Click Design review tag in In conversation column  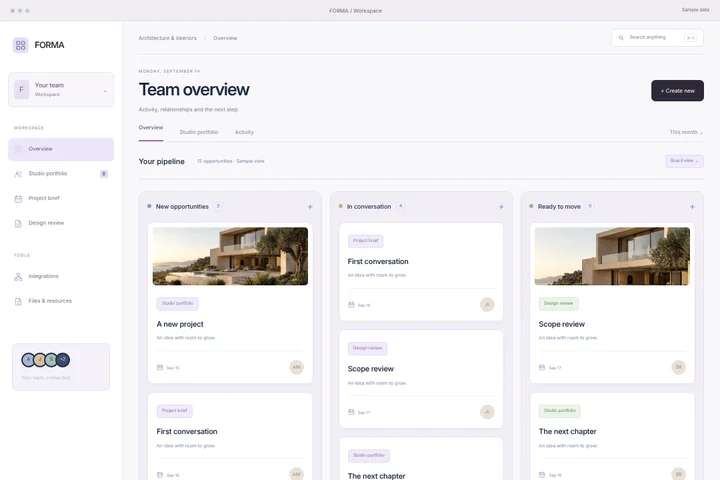pos(367,348)
